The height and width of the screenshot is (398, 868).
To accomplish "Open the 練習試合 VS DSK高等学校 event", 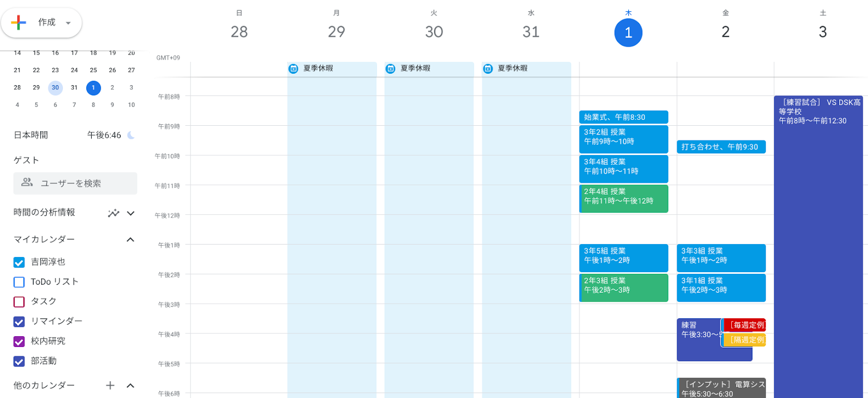I will coord(819,247).
